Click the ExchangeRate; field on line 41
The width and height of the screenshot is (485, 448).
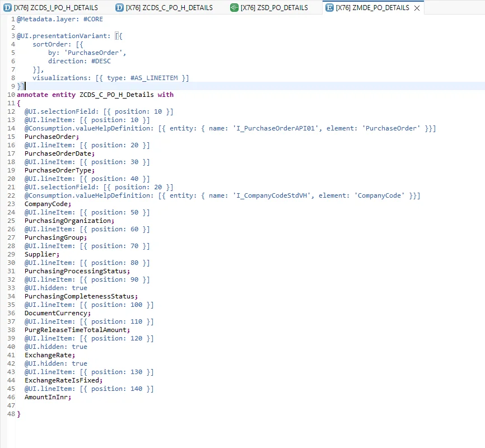50,355
